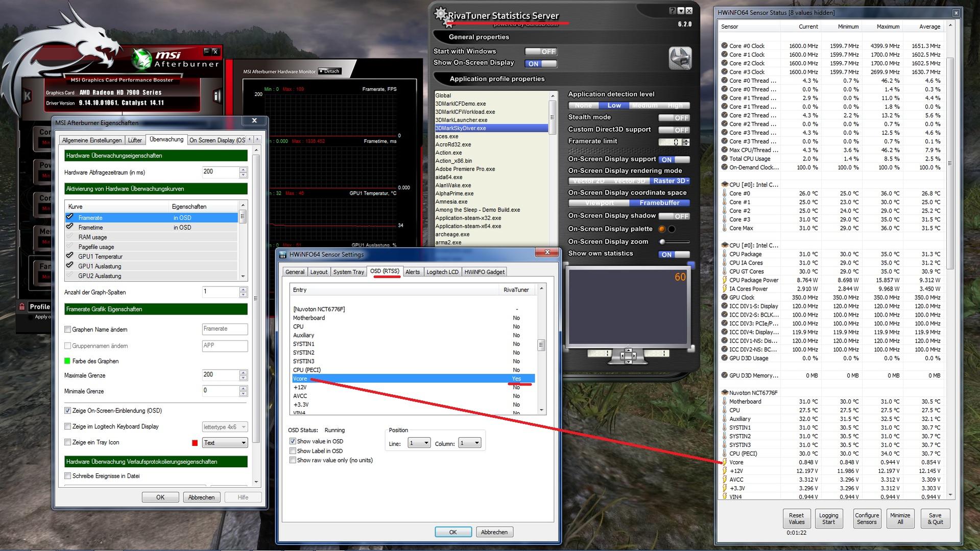Click the Logging Start button
The width and height of the screenshot is (980, 551).
pos(828,518)
